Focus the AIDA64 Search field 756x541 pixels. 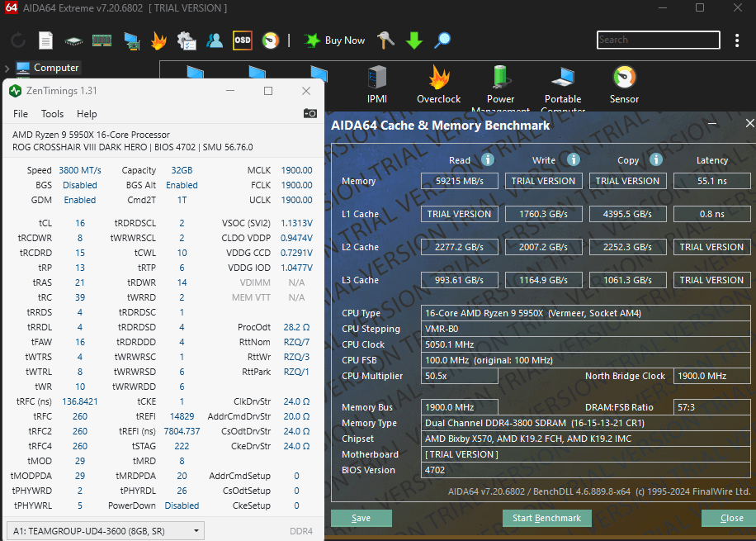pos(658,40)
